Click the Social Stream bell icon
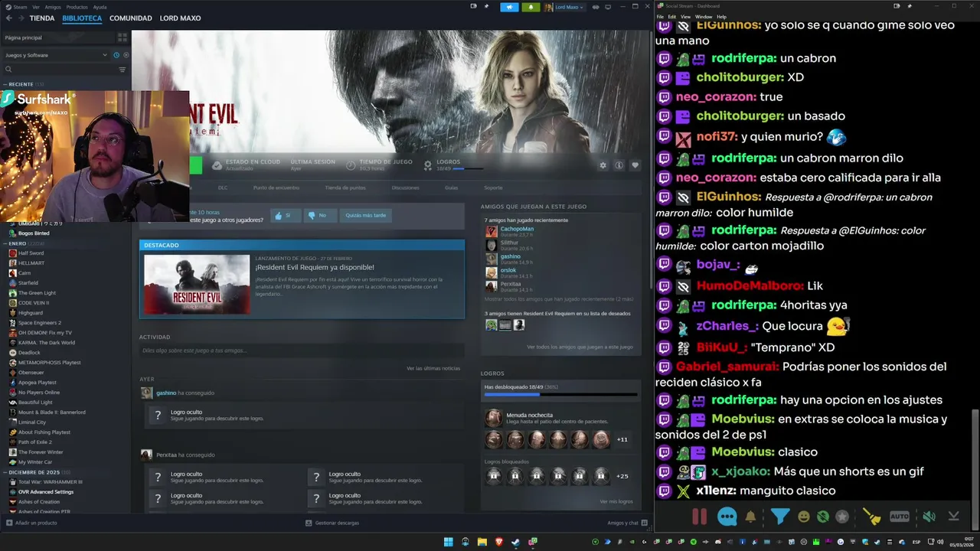This screenshot has width=980, height=551. click(x=750, y=517)
